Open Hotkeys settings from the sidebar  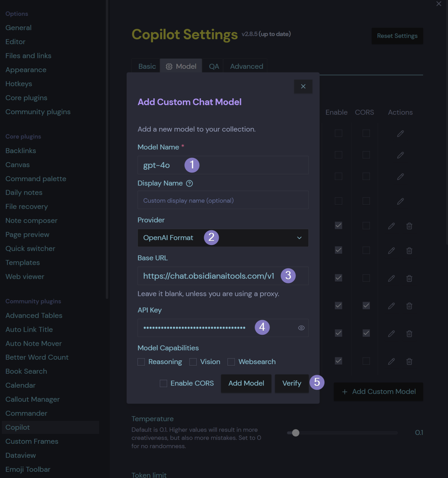coord(19,84)
